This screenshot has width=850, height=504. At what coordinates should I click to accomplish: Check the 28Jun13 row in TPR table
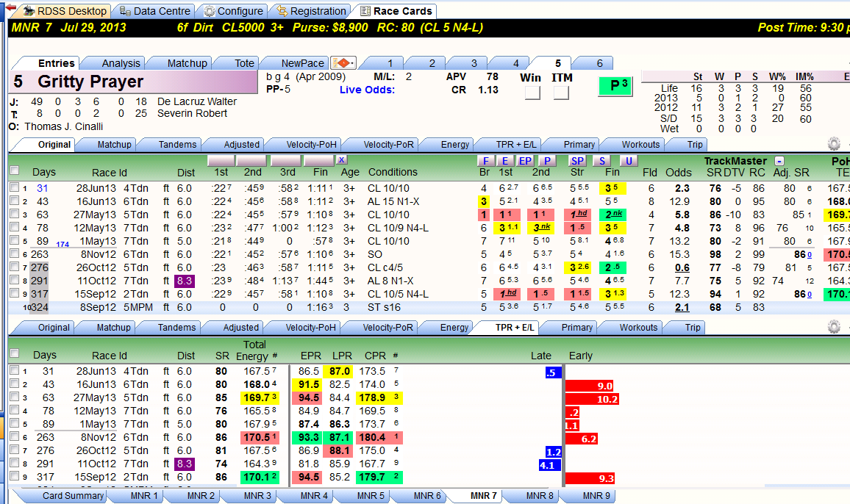[x=15, y=371]
